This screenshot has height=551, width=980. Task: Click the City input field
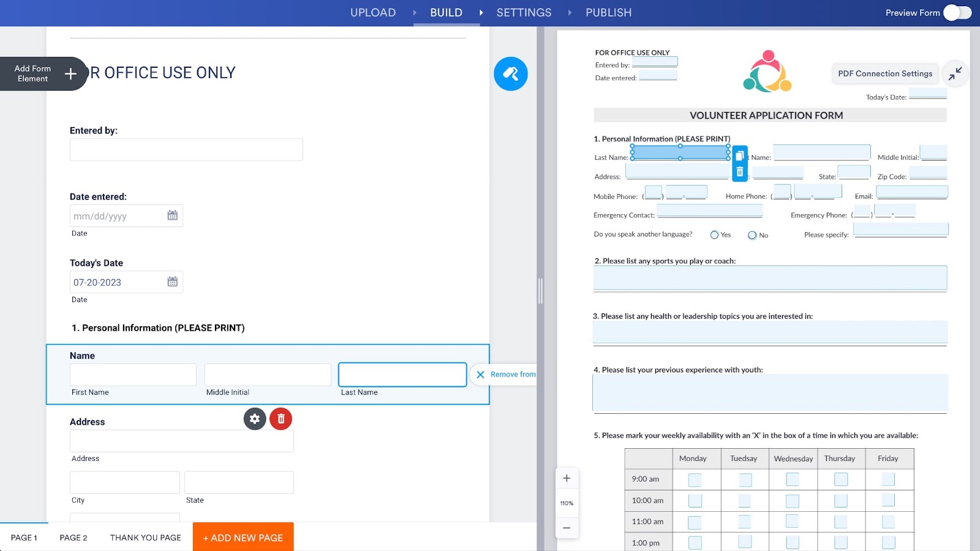[125, 482]
